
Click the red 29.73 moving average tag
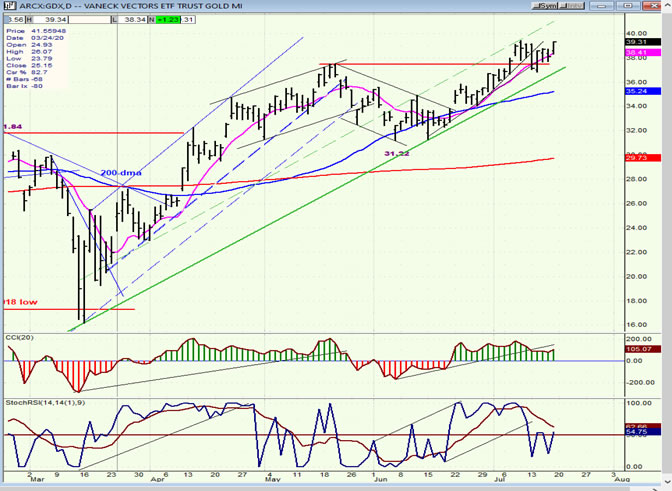(637, 158)
